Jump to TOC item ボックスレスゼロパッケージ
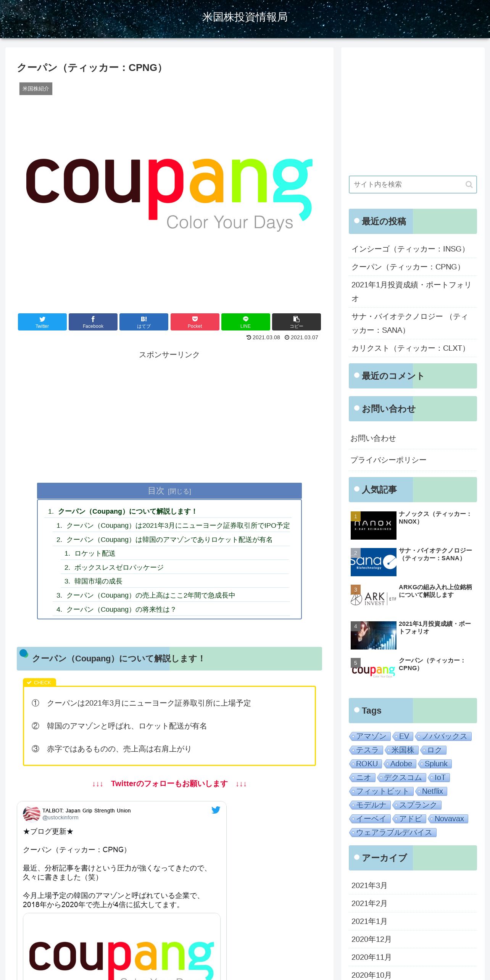The height and width of the screenshot is (980, 490). coord(119,567)
